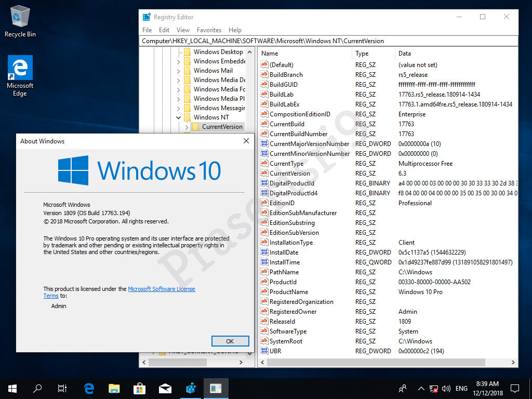
Task: Open File Explorer from the taskbar
Action: coord(114,389)
